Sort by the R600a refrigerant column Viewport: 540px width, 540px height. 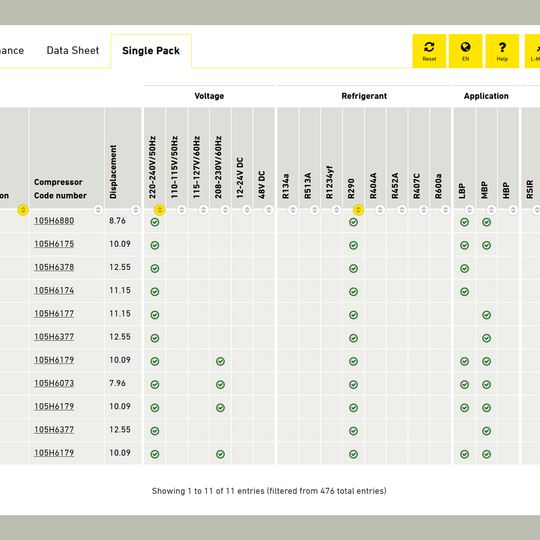pos(445,210)
